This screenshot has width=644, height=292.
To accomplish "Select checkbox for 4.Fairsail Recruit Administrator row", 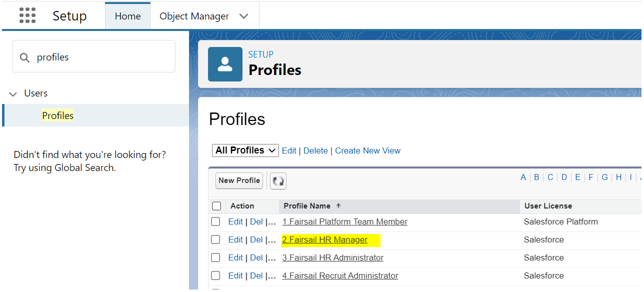I will point(215,275).
